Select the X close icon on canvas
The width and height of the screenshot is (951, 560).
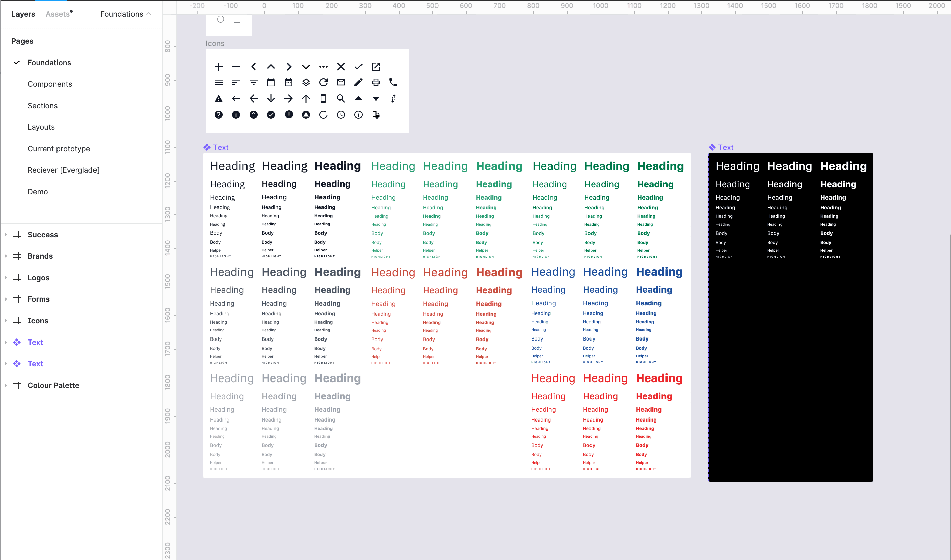pyautogui.click(x=341, y=67)
